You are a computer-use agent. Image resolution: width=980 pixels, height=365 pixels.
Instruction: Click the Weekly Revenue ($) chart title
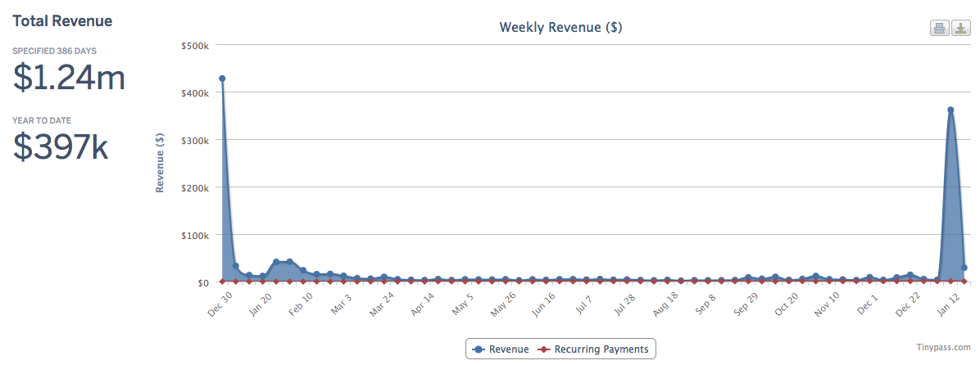(x=560, y=28)
